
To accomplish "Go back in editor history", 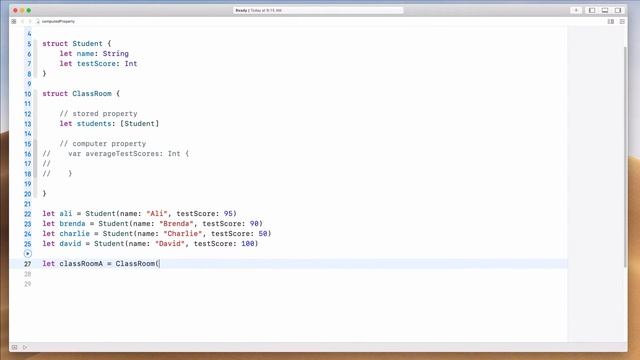I will [22, 21].
